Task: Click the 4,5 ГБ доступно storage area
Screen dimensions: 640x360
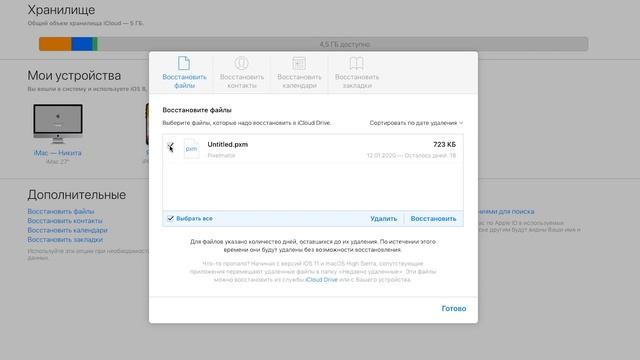Action: [344, 44]
